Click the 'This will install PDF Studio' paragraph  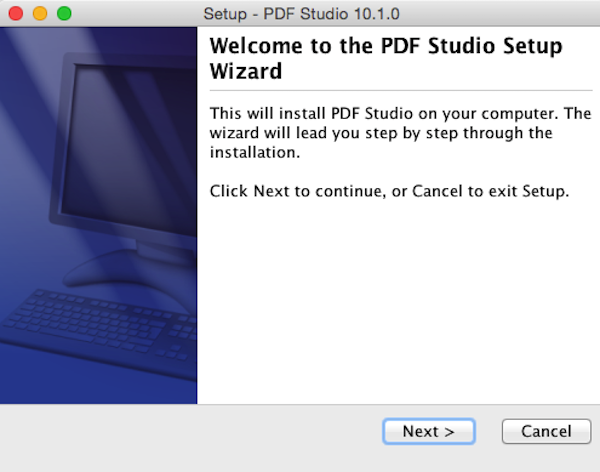pyautogui.click(x=400, y=133)
